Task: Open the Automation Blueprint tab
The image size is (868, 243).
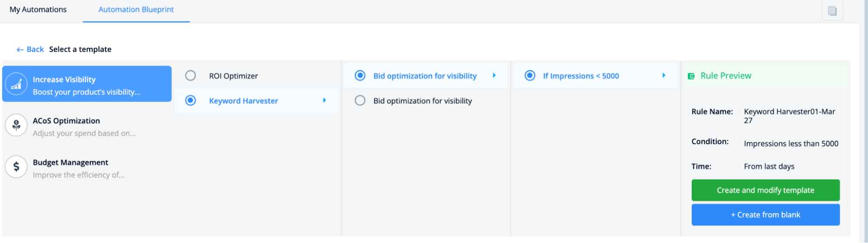Action: pyautogui.click(x=136, y=10)
